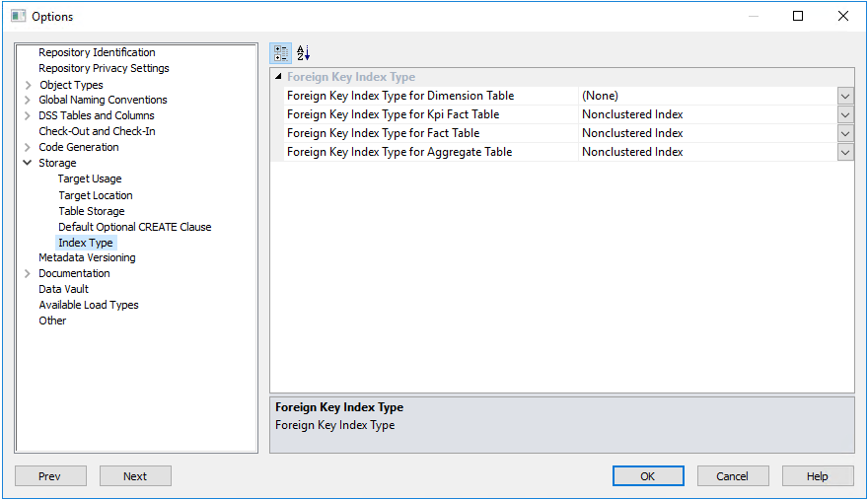
Task: Click the Help button
Action: 818,476
